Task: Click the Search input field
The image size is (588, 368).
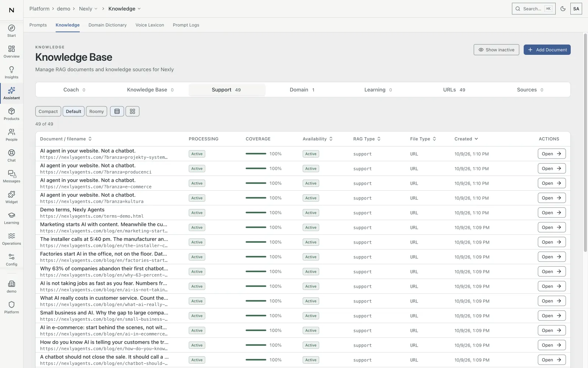Action: coord(534,9)
